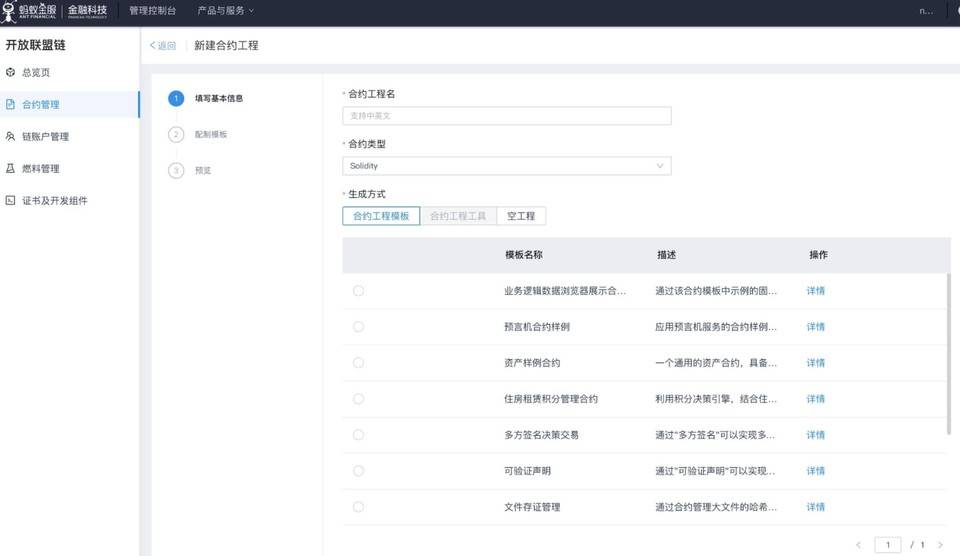Open the 合约类型 Solidity dropdown
960x556 pixels.
pos(506,166)
